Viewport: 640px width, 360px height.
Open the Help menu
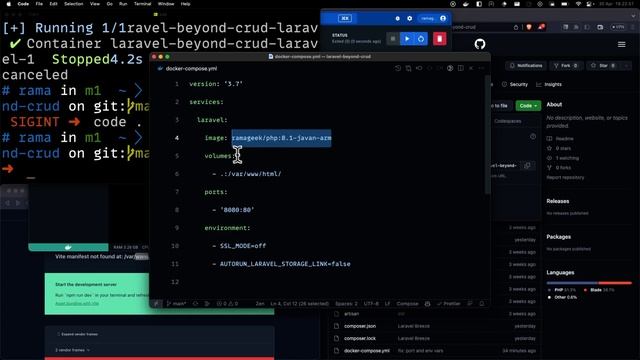coord(185,4)
